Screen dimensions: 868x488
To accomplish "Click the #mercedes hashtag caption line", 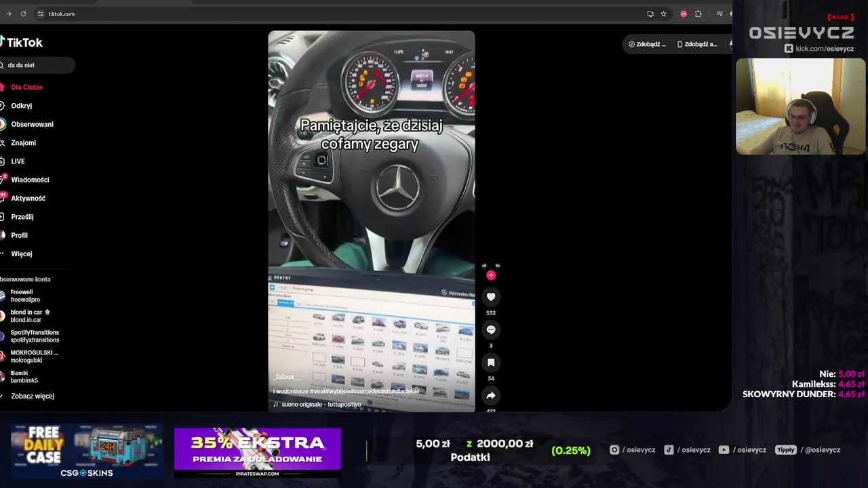I will pos(346,391).
